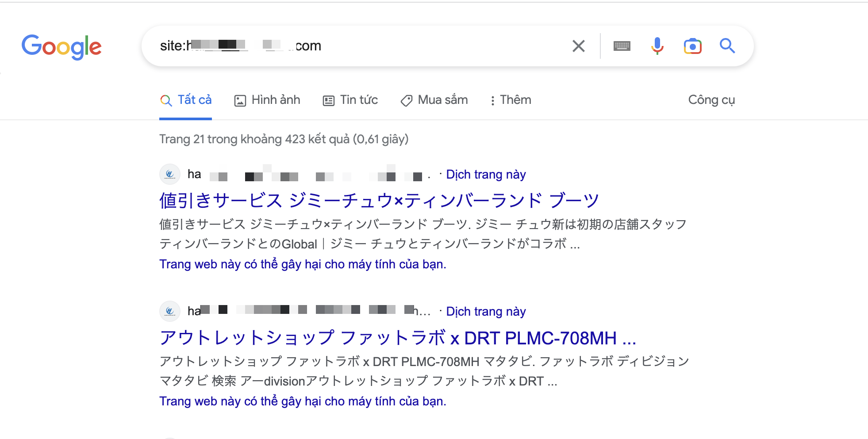868x439 pixels.
Task: Open Công cụ tools
Action: pos(711,100)
